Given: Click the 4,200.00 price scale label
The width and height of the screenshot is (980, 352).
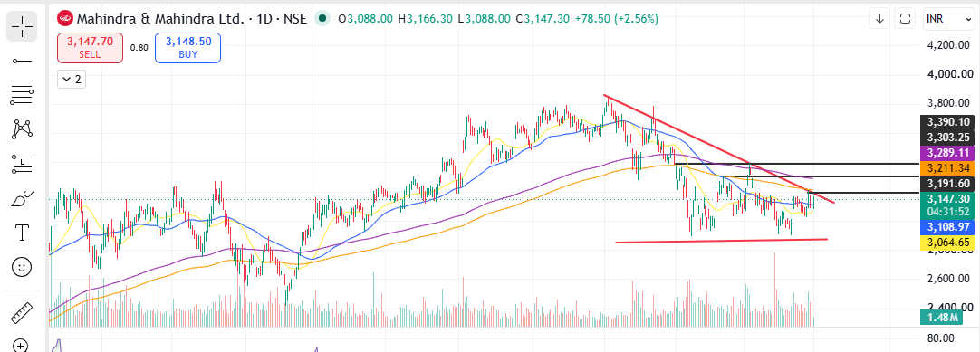Looking at the screenshot, I should click(948, 45).
